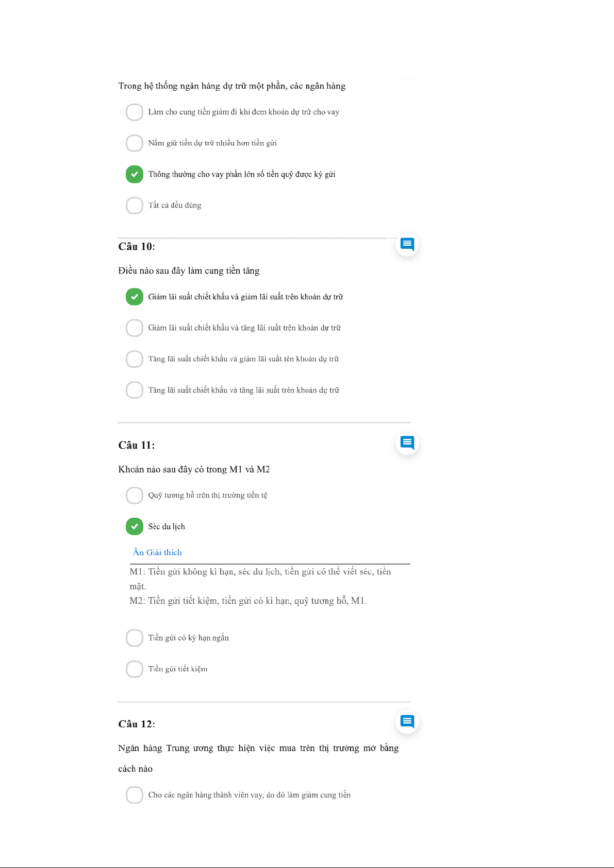Click the 'Câu 10:' question heading
The height and width of the screenshot is (868, 614).
tap(137, 246)
